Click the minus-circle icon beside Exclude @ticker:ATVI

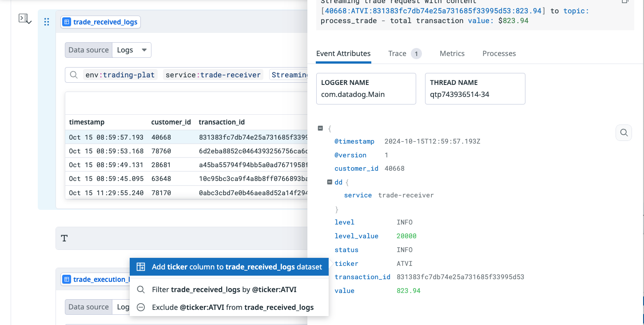[x=141, y=307]
